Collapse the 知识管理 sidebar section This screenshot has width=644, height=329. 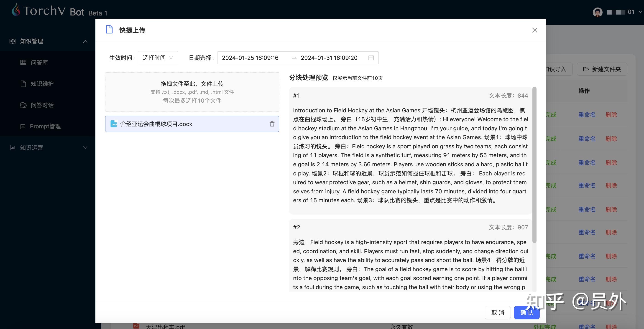point(85,41)
